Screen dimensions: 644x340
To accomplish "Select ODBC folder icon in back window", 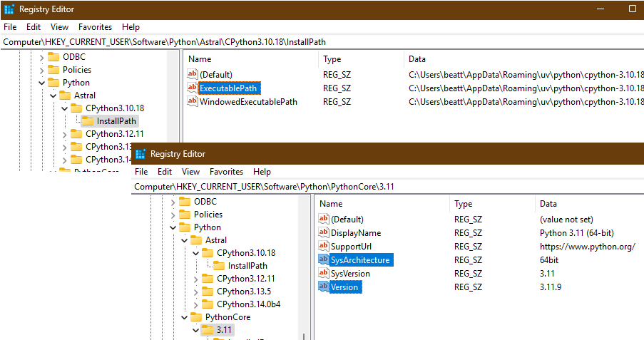I will point(53,57).
